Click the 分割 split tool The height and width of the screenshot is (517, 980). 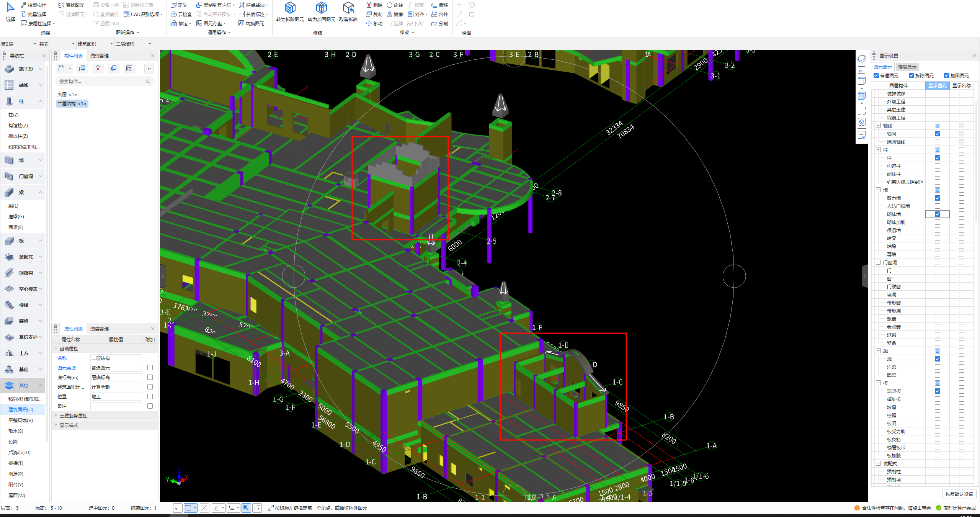[439, 23]
